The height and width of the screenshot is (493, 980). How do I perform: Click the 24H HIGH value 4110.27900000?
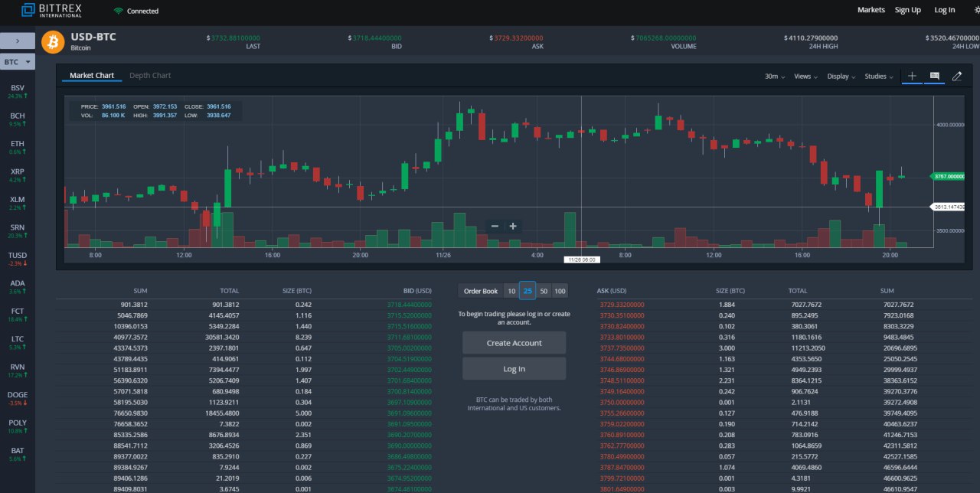[811, 38]
